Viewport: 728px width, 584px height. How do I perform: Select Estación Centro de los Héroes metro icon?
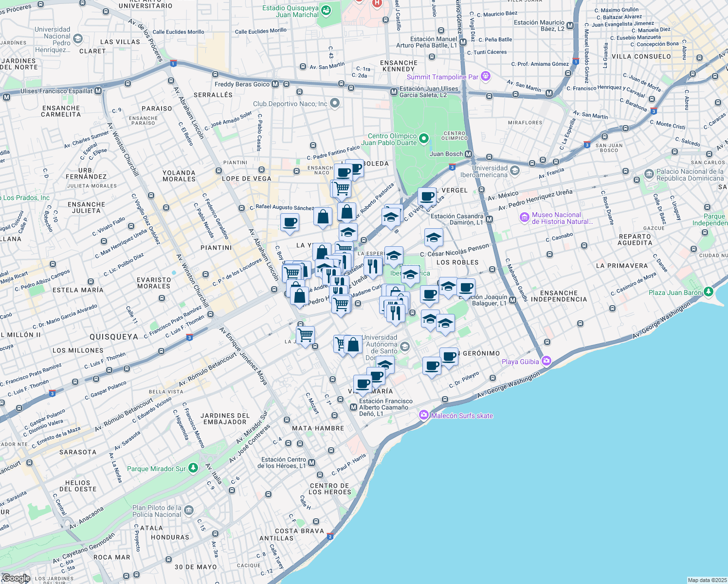[312, 463]
